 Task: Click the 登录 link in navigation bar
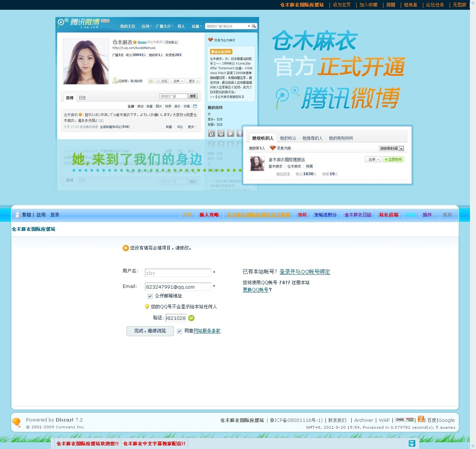coord(55,215)
